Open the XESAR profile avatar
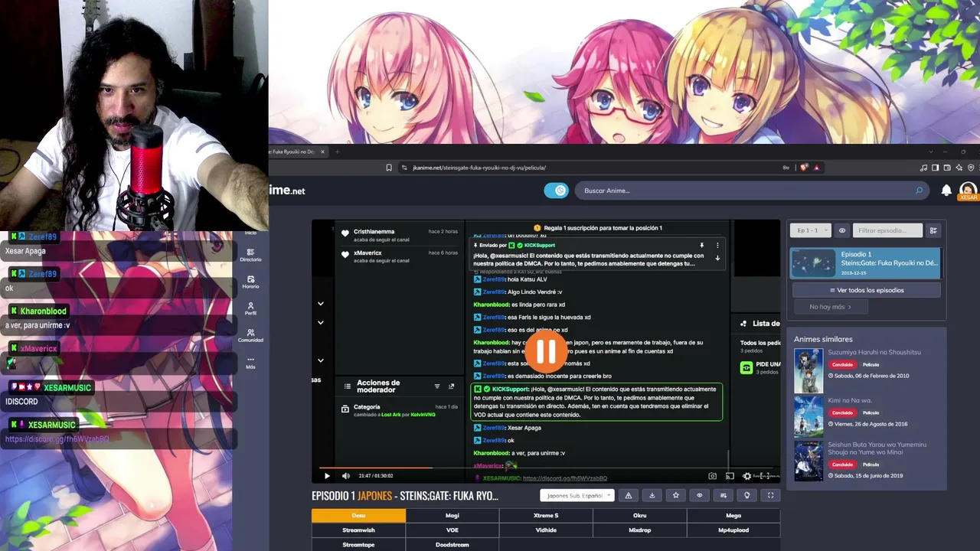Viewport: 980px width, 551px height. 969,191
